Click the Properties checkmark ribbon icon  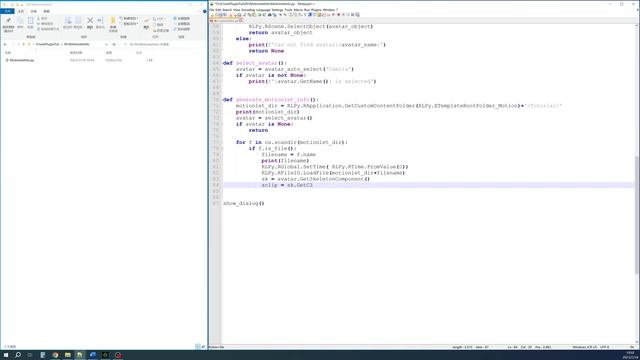pyautogui.click(x=147, y=23)
